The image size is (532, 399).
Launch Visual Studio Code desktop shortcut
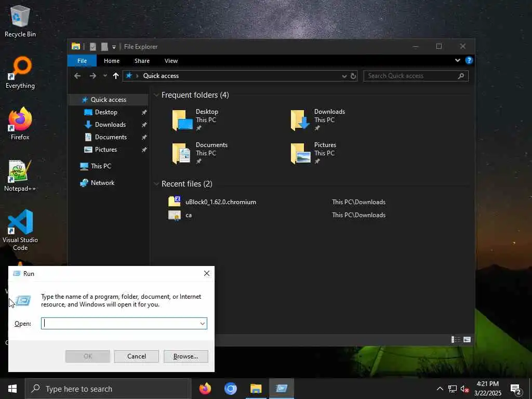coord(20,230)
